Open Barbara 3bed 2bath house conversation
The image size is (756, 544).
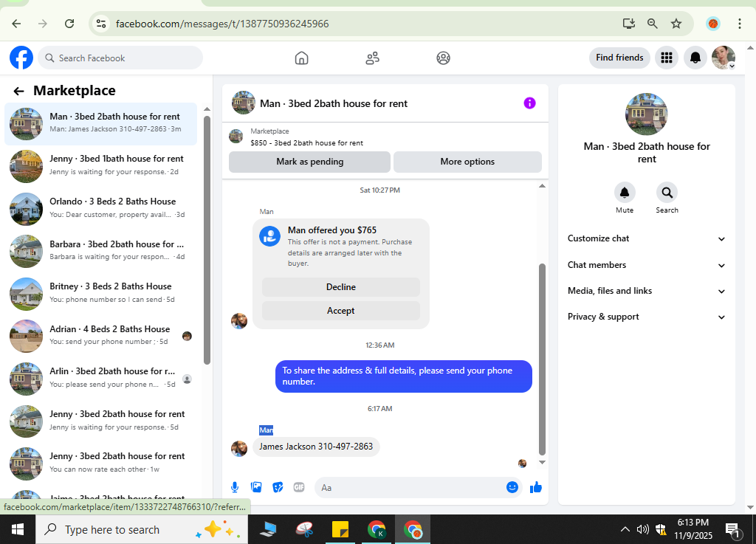pos(100,251)
